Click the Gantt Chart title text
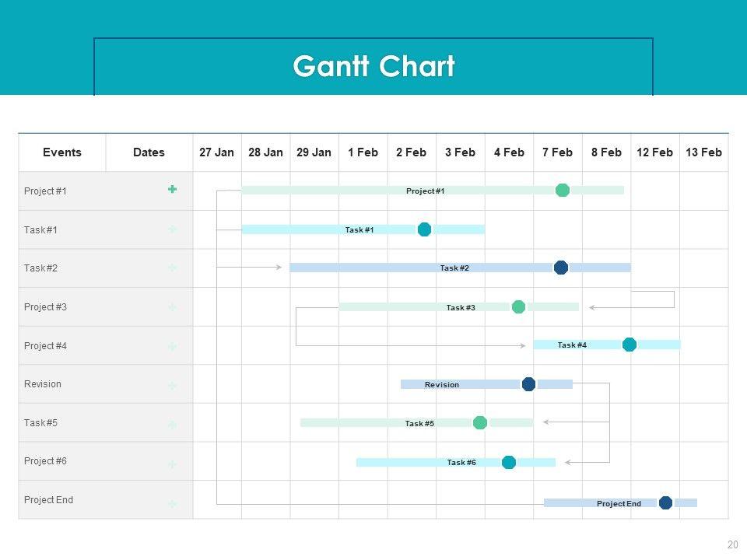Viewport: 747px width, 560px height. point(373,67)
